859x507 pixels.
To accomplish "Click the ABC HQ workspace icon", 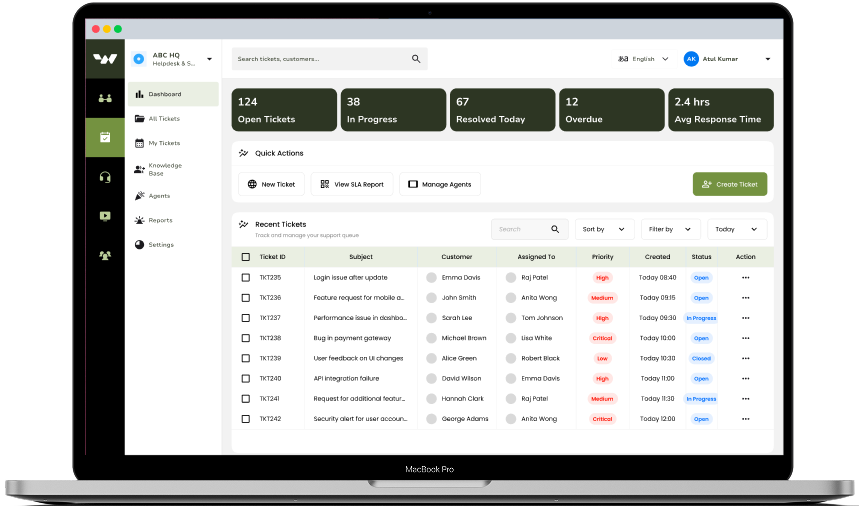I will point(139,59).
